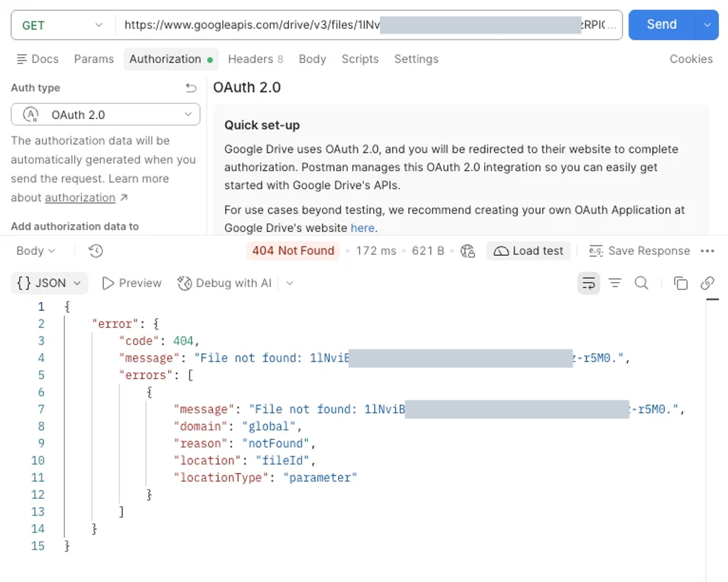Switch to the Headers tab
728x582 pixels.
coord(255,59)
